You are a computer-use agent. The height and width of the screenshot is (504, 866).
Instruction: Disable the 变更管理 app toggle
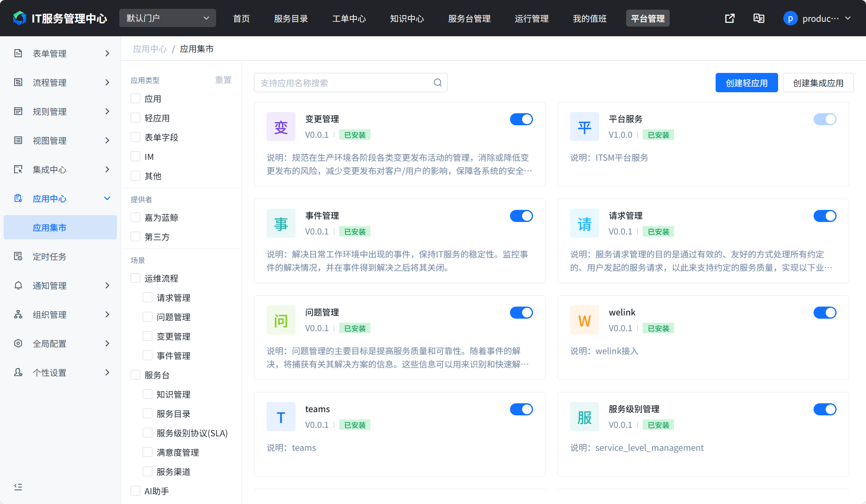coord(521,119)
